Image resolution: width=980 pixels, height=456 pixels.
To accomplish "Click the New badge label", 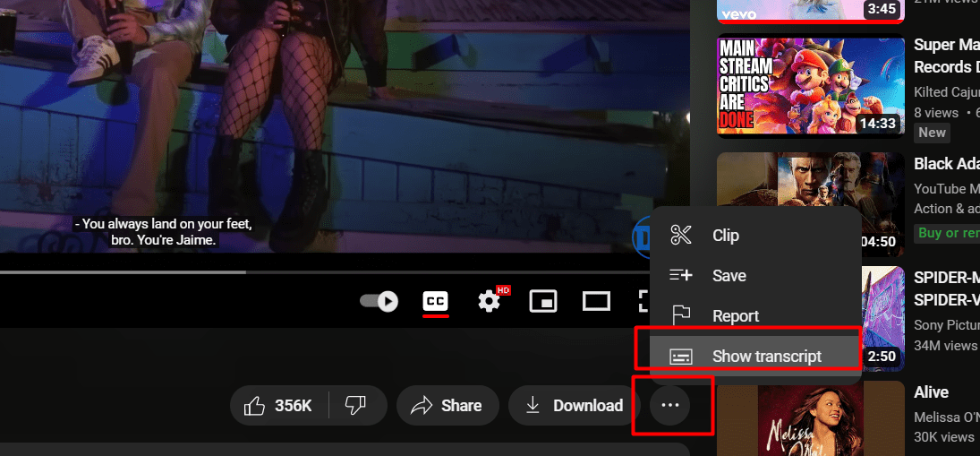I will pyautogui.click(x=932, y=133).
